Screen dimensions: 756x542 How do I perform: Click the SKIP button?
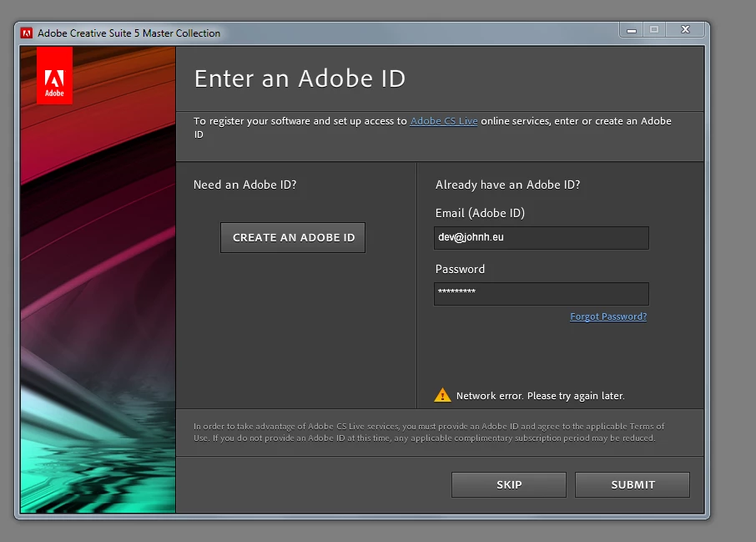[x=509, y=484]
